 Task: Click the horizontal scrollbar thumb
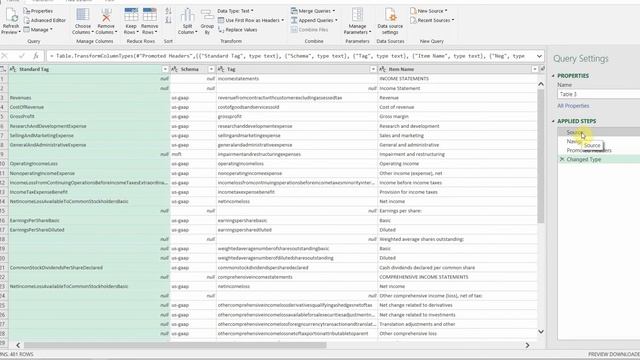click(175, 345)
